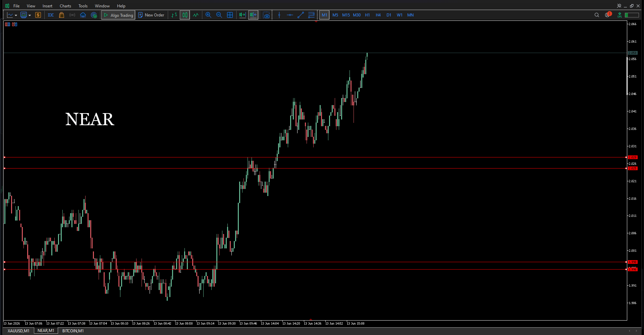Viewport: 644px width, 335px height.
Task: Switch chart to line chart mode
Action: (x=196, y=15)
